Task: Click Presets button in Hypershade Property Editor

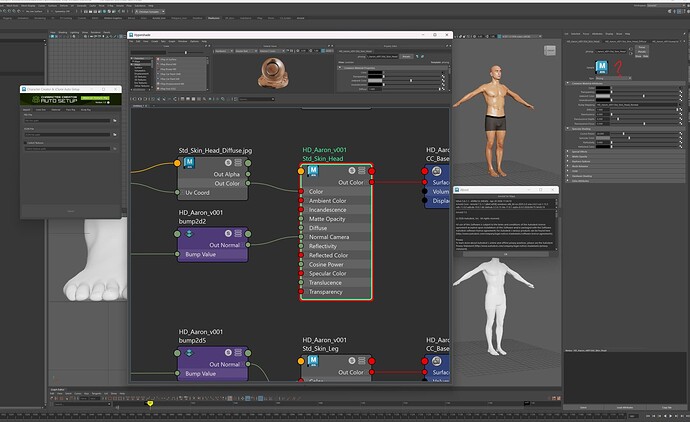Action: [x=407, y=56]
